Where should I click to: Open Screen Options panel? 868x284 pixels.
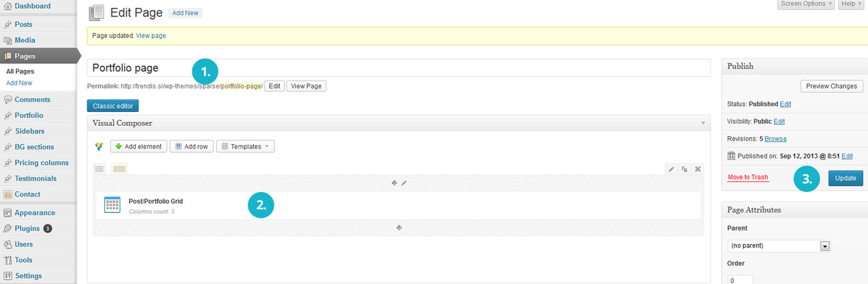[807, 4]
